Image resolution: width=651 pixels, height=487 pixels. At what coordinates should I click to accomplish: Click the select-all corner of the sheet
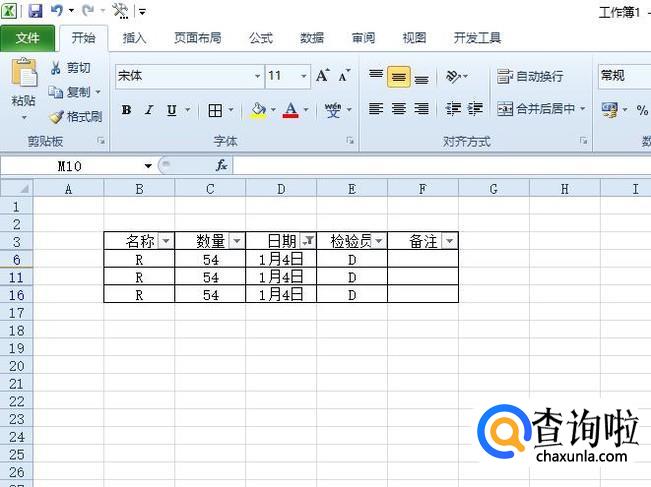17,188
